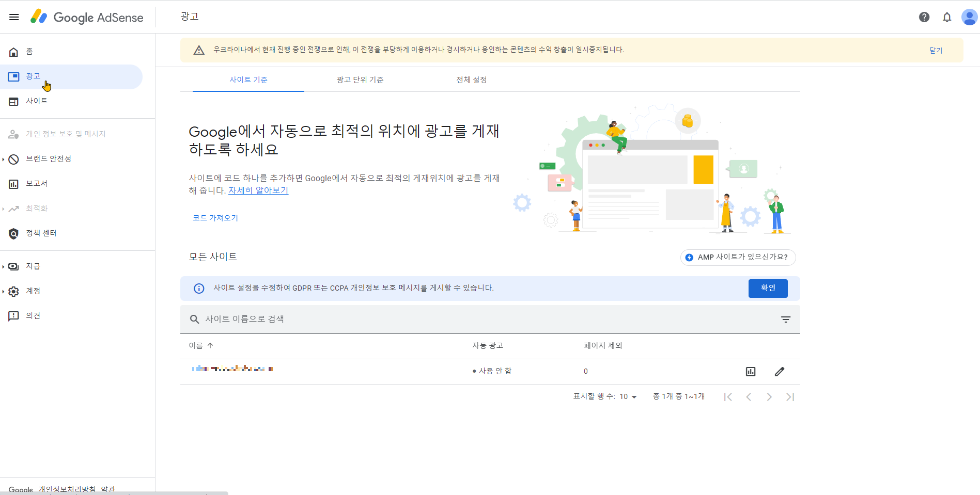The width and height of the screenshot is (980, 495).
Task: Click the search magnifier icon
Action: coord(194,320)
